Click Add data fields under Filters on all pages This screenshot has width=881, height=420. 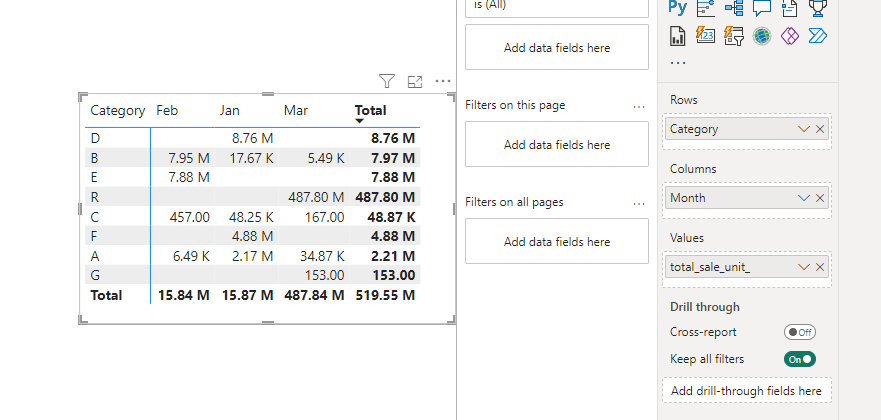(557, 242)
